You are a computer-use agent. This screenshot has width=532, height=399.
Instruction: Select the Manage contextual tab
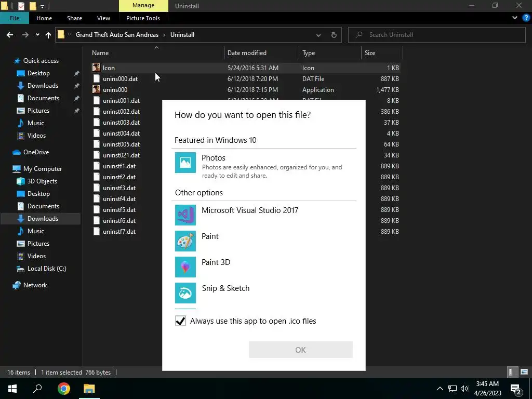coord(143,5)
